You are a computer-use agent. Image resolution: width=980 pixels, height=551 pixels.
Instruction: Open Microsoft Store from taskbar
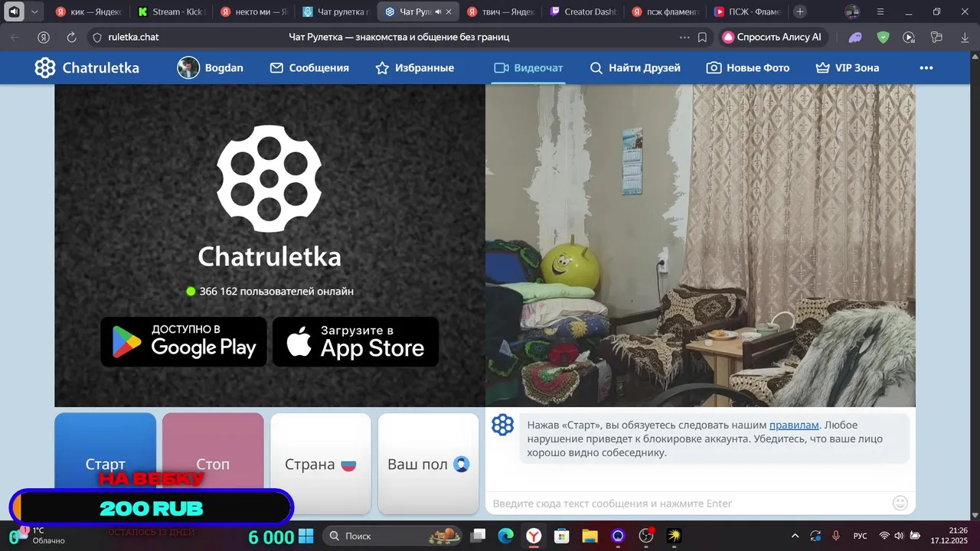(561, 536)
